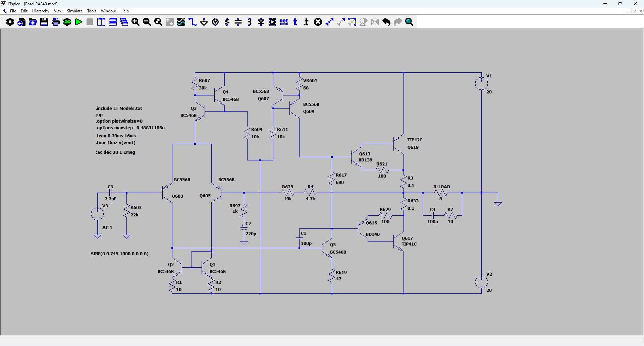
Task: Open the Place Component tool
Action: (x=272, y=22)
